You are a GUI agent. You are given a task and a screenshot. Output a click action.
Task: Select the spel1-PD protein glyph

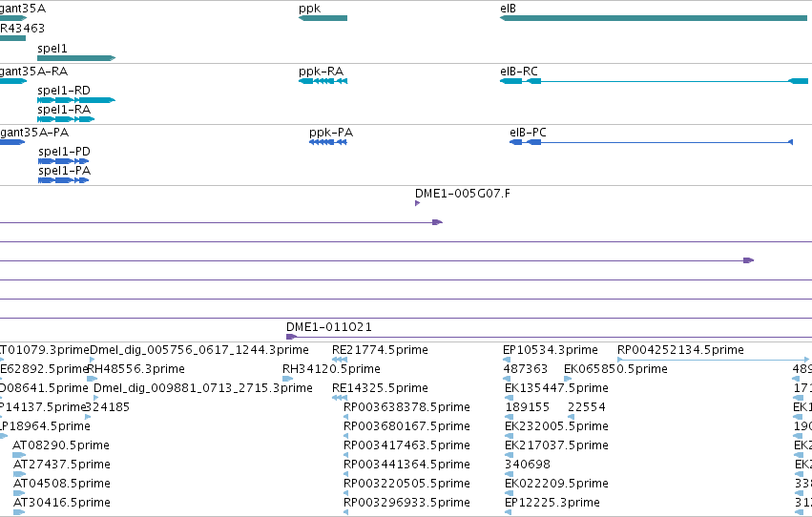tap(63, 161)
